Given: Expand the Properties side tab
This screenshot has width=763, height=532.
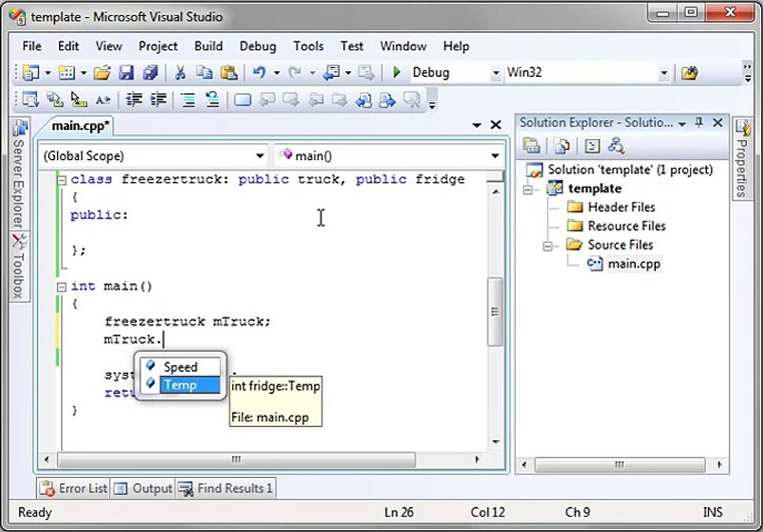Looking at the screenshot, I should point(742,159).
